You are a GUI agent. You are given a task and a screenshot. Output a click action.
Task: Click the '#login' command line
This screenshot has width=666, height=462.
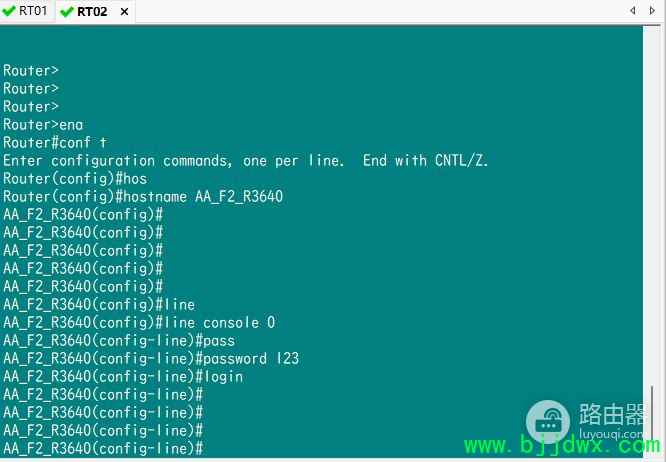point(123,377)
